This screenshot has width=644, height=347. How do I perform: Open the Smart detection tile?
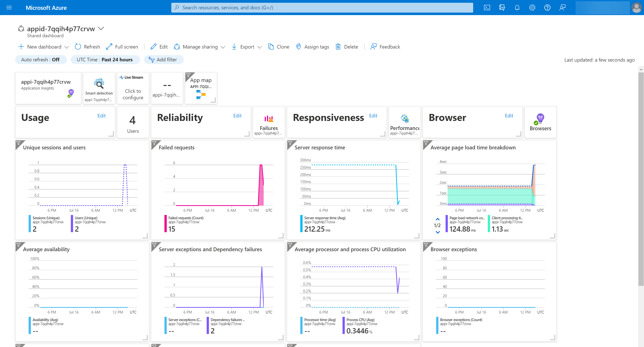tap(99, 88)
